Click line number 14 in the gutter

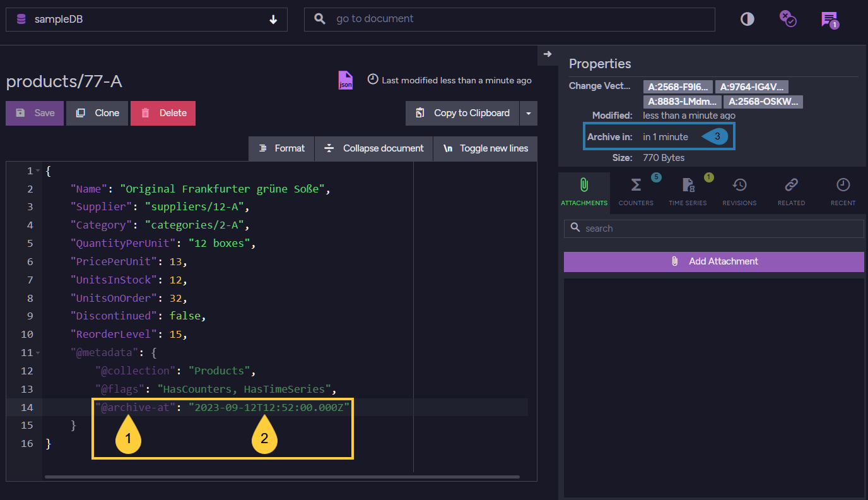tap(27, 407)
